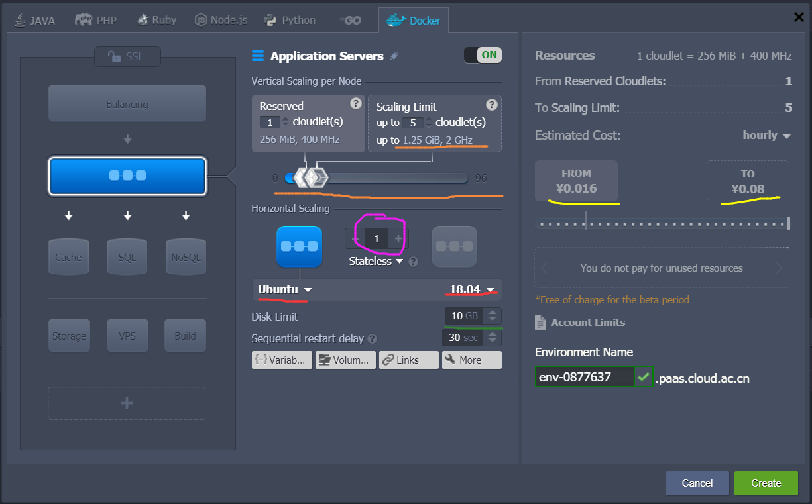The height and width of the screenshot is (504, 812).
Task: Open help for Reserved cloudlets
Action: point(355,103)
